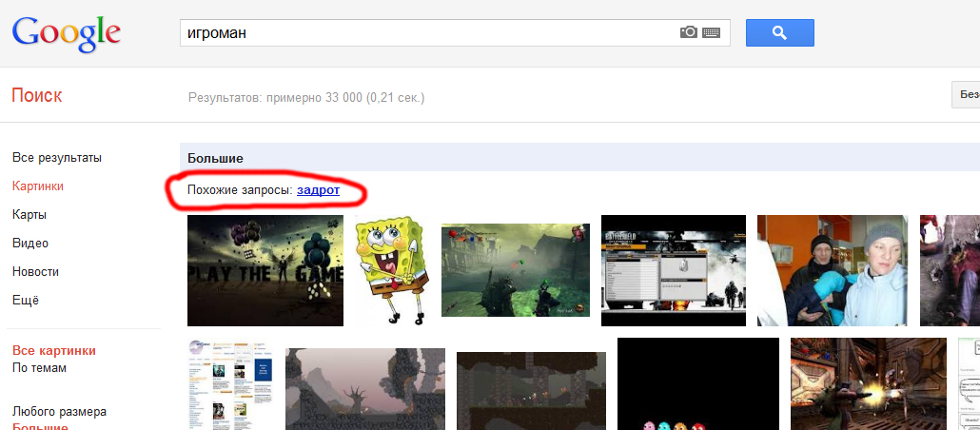Click the red Поиск heading
Viewport: 980px width, 430px height.
tap(37, 96)
